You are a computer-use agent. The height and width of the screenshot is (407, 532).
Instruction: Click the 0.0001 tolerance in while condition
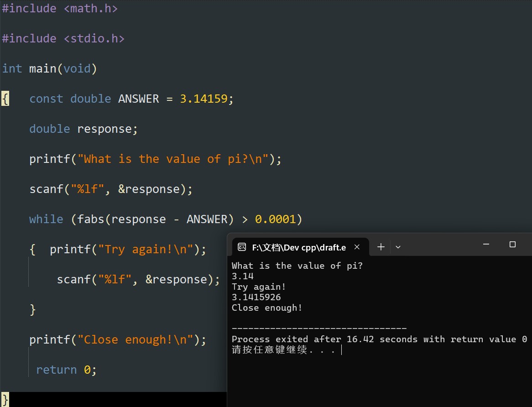coord(276,219)
